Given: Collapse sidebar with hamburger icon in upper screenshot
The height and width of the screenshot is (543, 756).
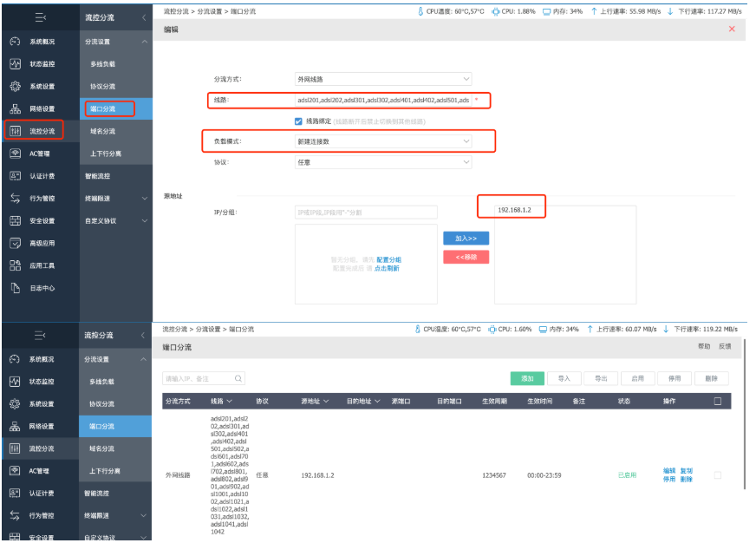Looking at the screenshot, I should (41, 18).
